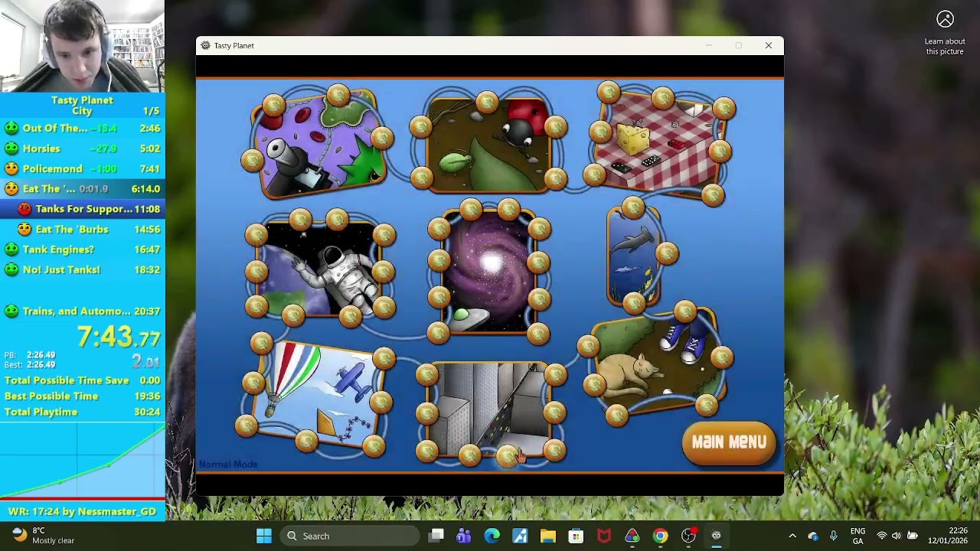980x551 pixels.
Task: Open McAfee from the taskbar
Action: [x=604, y=536]
